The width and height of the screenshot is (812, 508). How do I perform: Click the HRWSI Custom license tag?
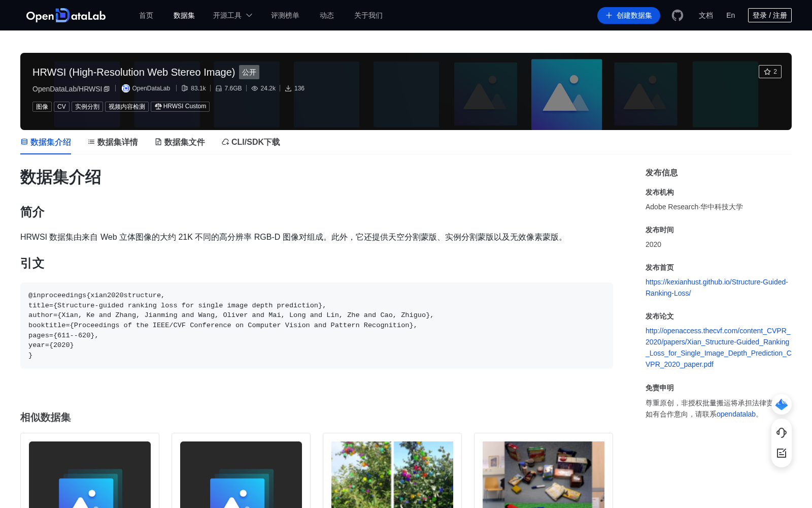(x=180, y=107)
